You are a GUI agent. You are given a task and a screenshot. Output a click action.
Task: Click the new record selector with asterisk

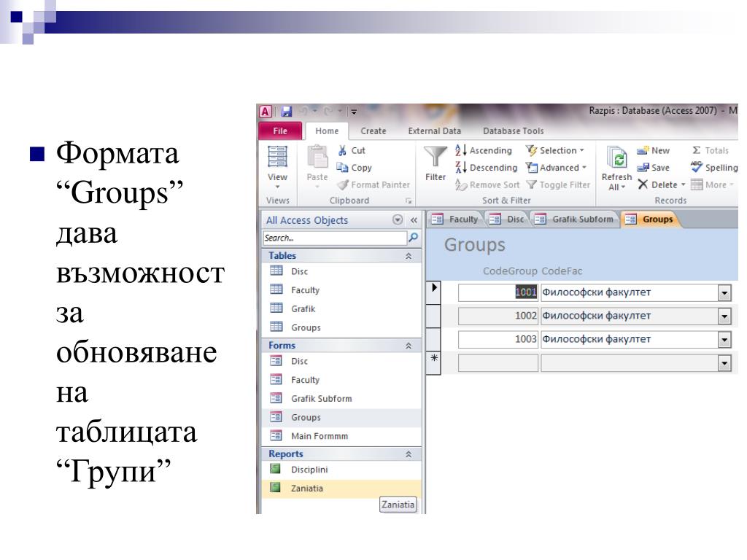point(433,363)
